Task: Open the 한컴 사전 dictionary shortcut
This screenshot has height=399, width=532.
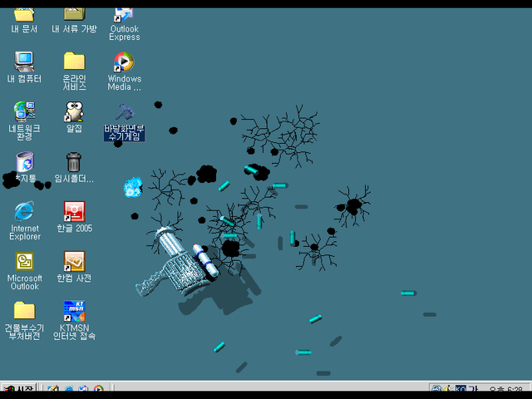Action: (74, 262)
